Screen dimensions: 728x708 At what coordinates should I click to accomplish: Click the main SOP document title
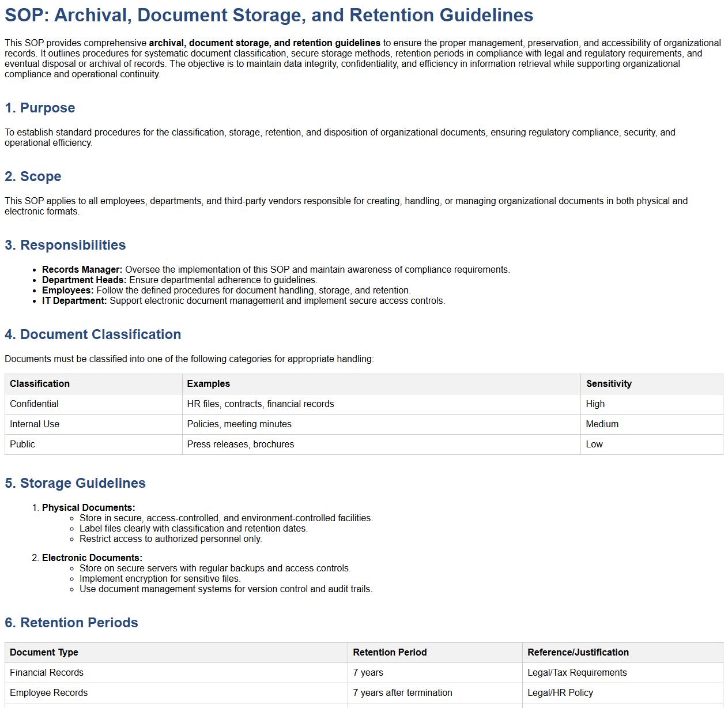(x=269, y=16)
